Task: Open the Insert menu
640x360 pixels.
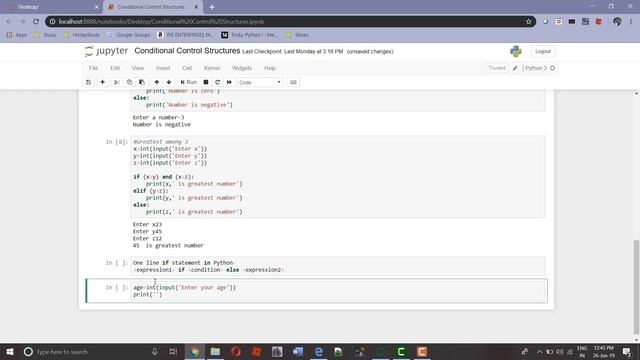Action: click(163, 68)
